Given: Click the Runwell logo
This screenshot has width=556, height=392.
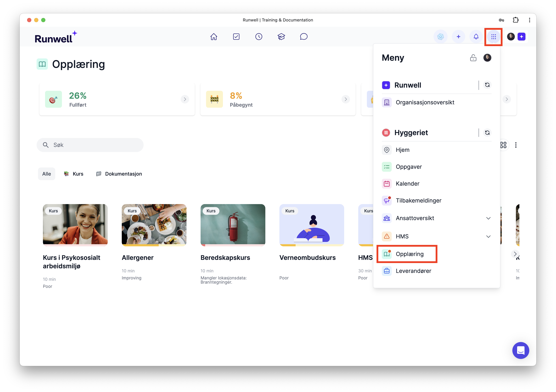Looking at the screenshot, I should coord(56,37).
